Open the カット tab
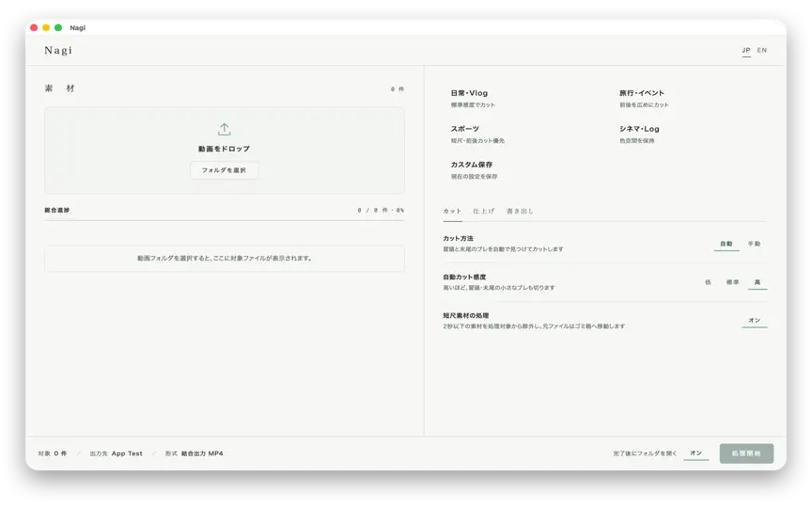Viewport: 812px width, 508px height. click(452, 212)
